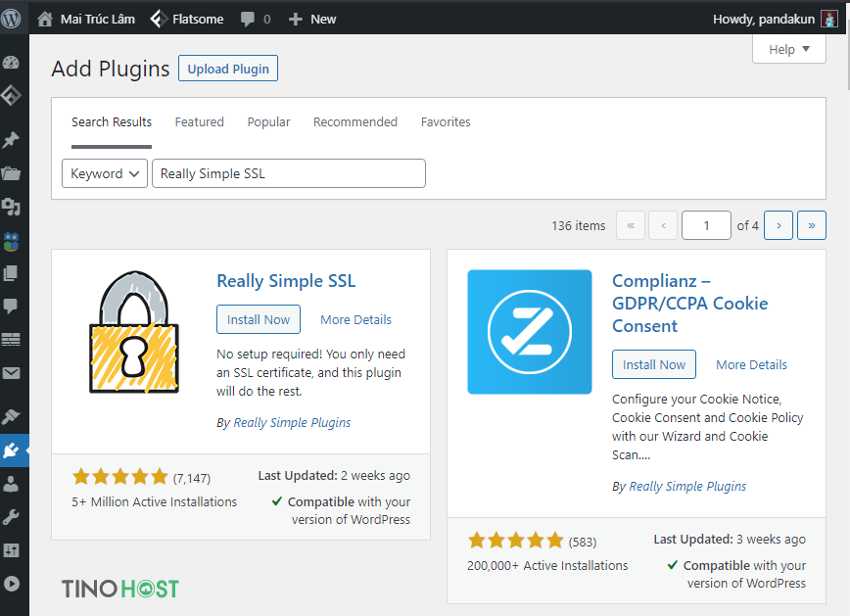The height and width of the screenshot is (616, 850).
Task: Open the pandakun user avatar
Action: point(829,19)
